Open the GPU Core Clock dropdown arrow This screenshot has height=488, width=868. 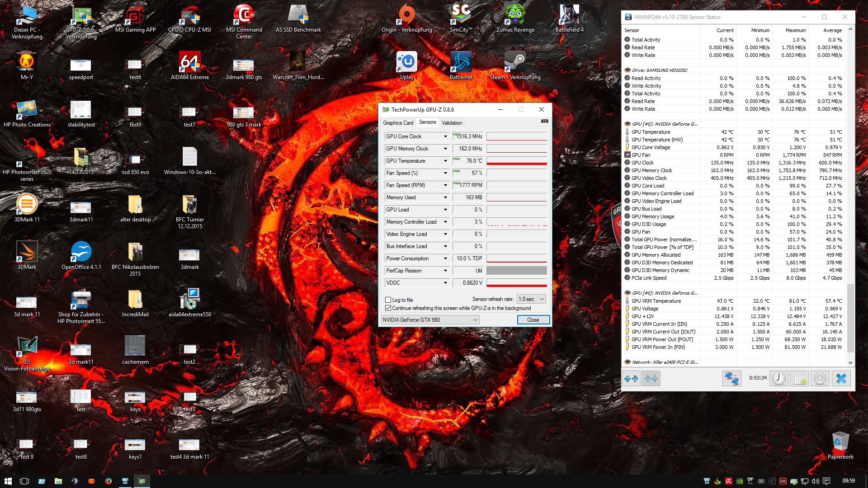(445, 136)
